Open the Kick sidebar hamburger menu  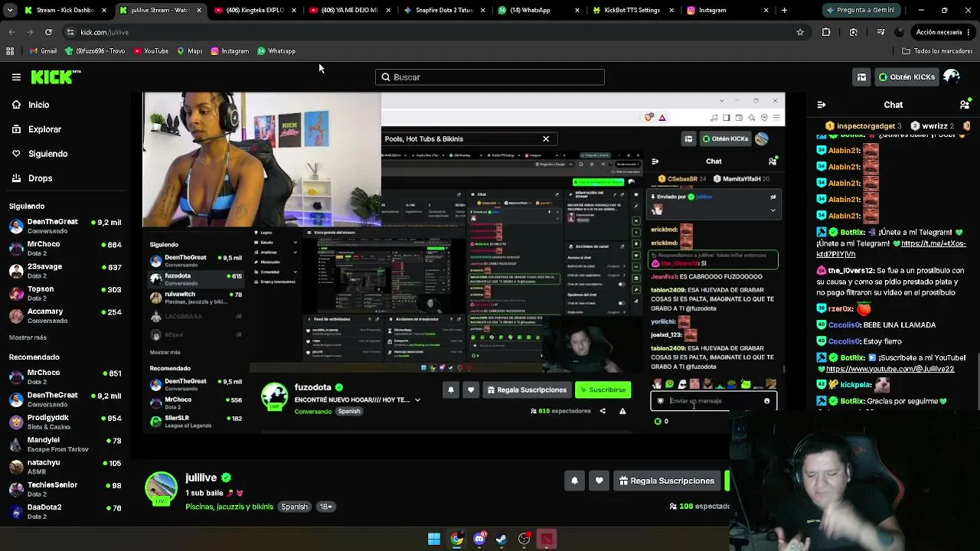(16, 77)
